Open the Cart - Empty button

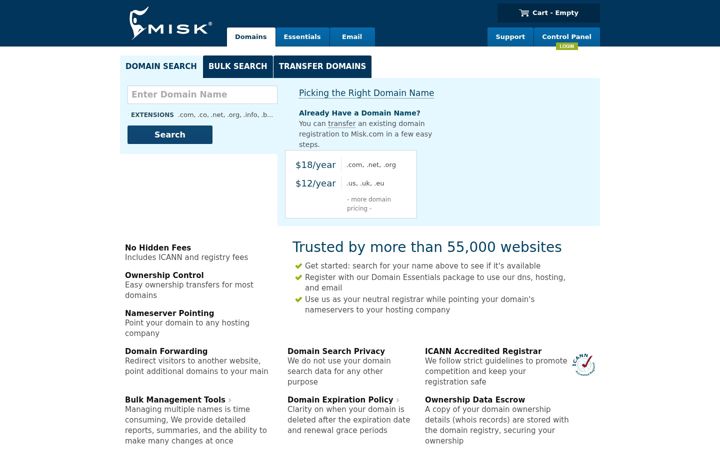click(549, 13)
